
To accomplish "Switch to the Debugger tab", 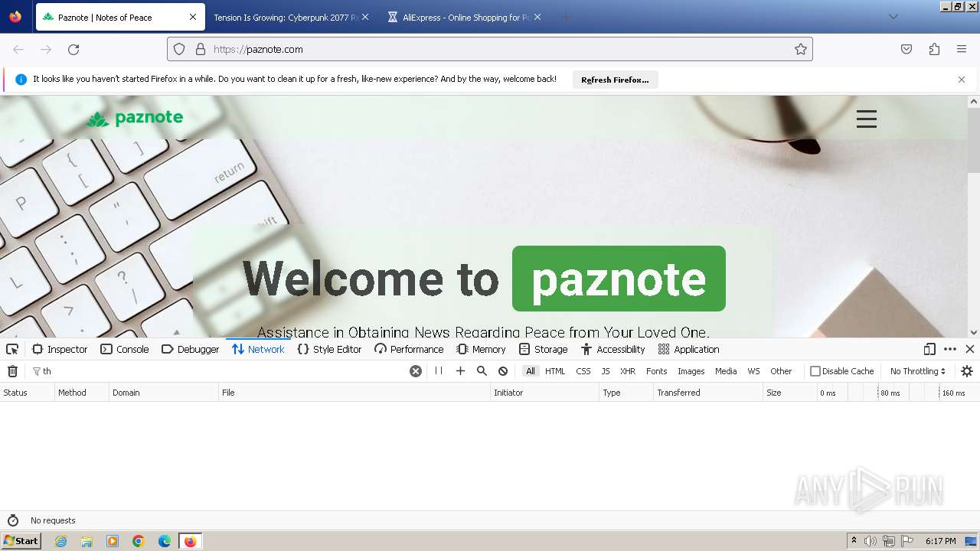I will pyautogui.click(x=190, y=349).
